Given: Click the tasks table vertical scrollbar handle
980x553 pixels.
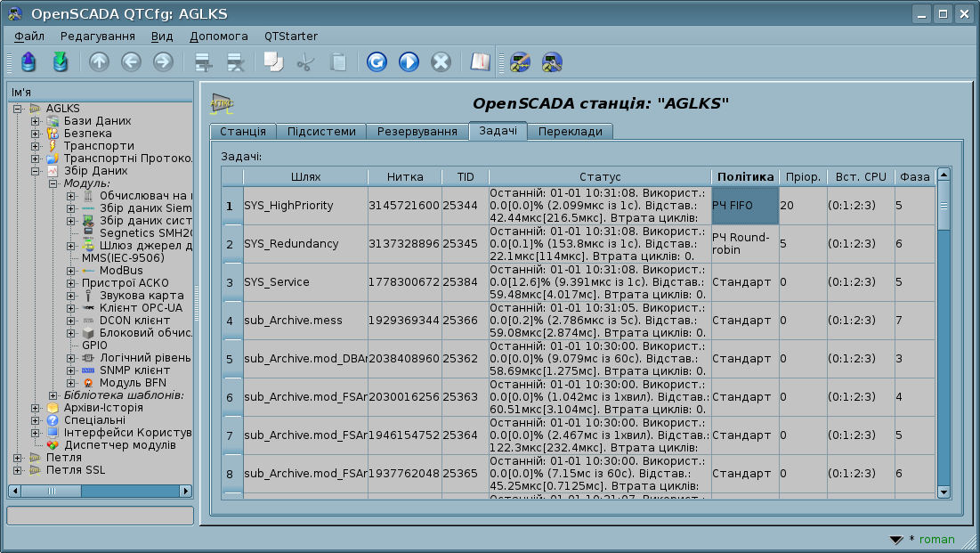Looking at the screenshot, I should tap(944, 207).
